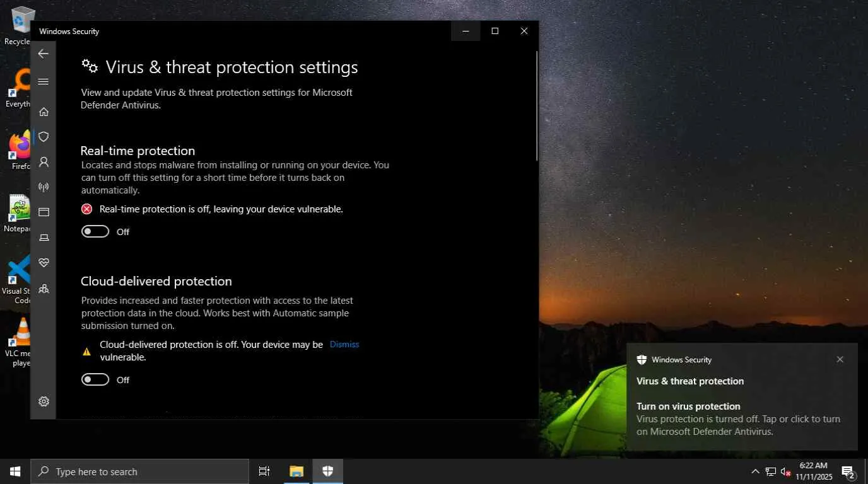Click the gears icon beside the page title
The width and height of the screenshot is (868, 484).
pos(90,66)
